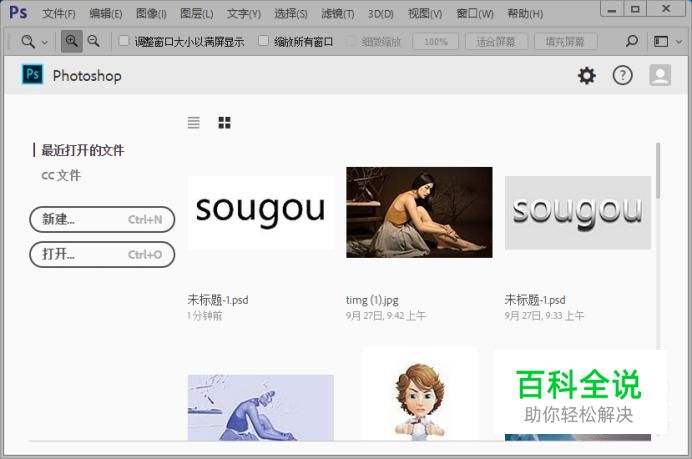This screenshot has height=459, width=692.
Task: Open the 图层(L) menu
Action: point(196,14)
